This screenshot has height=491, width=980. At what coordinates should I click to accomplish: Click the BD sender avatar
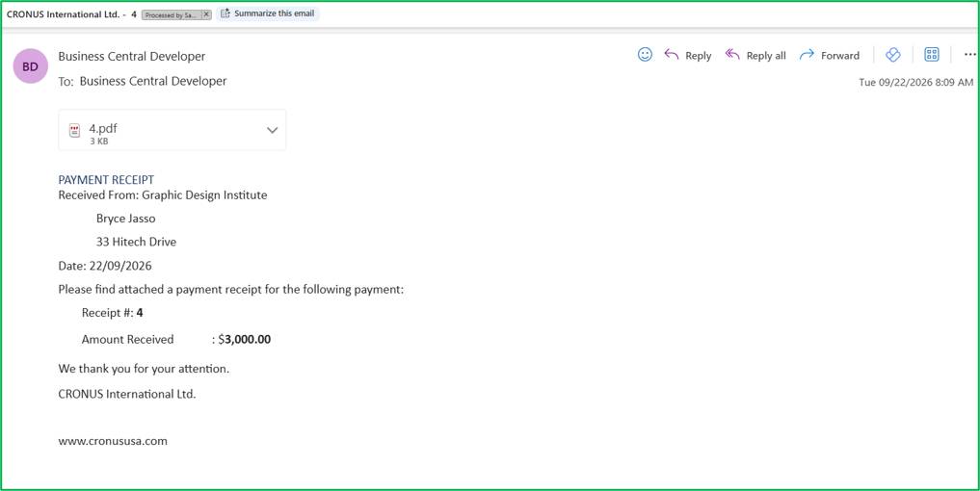pos(31,66)
